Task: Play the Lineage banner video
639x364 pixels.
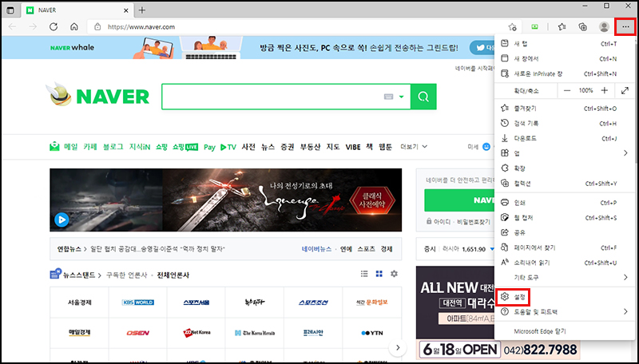Action: (62, 220)
